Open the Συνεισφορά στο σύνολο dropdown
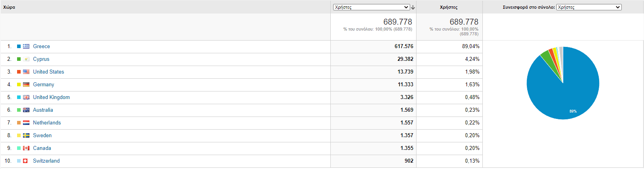The width and height of the screenshot is (644, 169). (x=589, y=7)
